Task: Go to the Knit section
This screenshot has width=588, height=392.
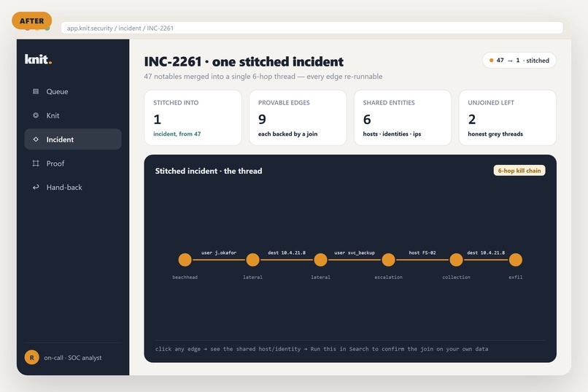Action: tap(73, 115)
